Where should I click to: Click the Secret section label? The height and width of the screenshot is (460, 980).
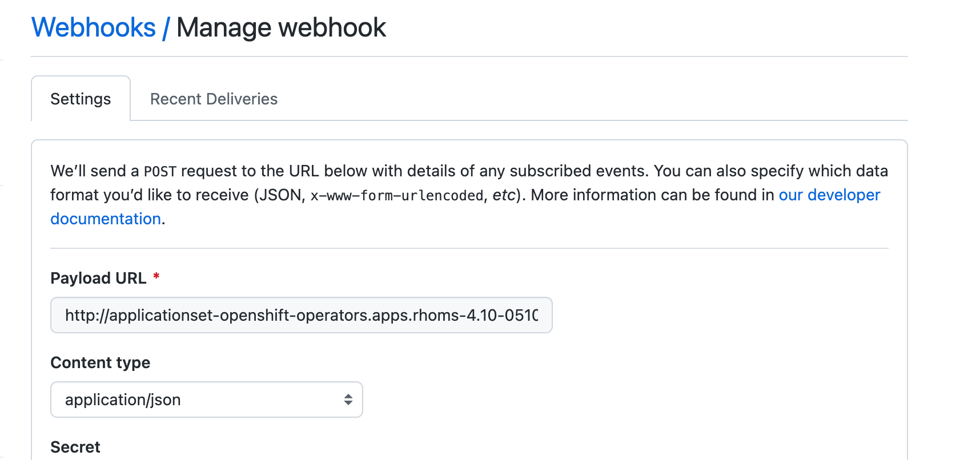[75, 447]
